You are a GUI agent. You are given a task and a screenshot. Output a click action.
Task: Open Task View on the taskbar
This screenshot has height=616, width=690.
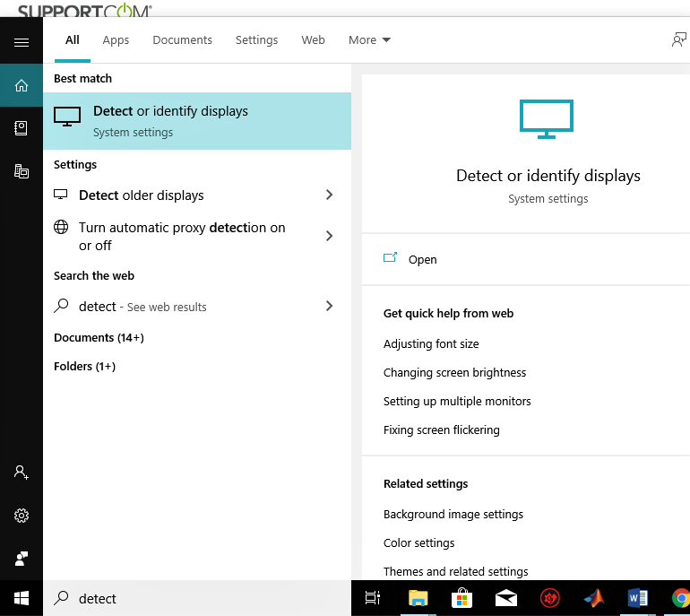tap(373, 597)
